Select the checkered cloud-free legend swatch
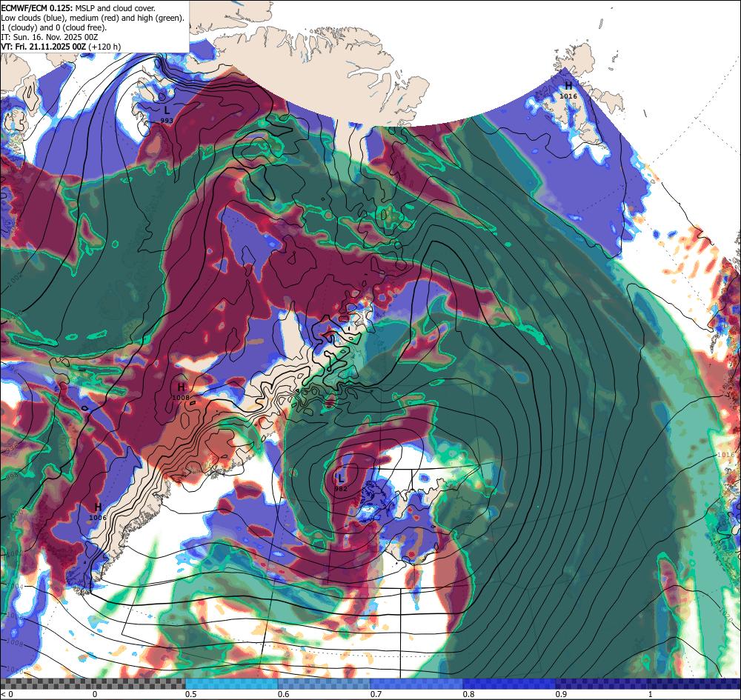Viewport: 741px width, 700px height. 93,684
